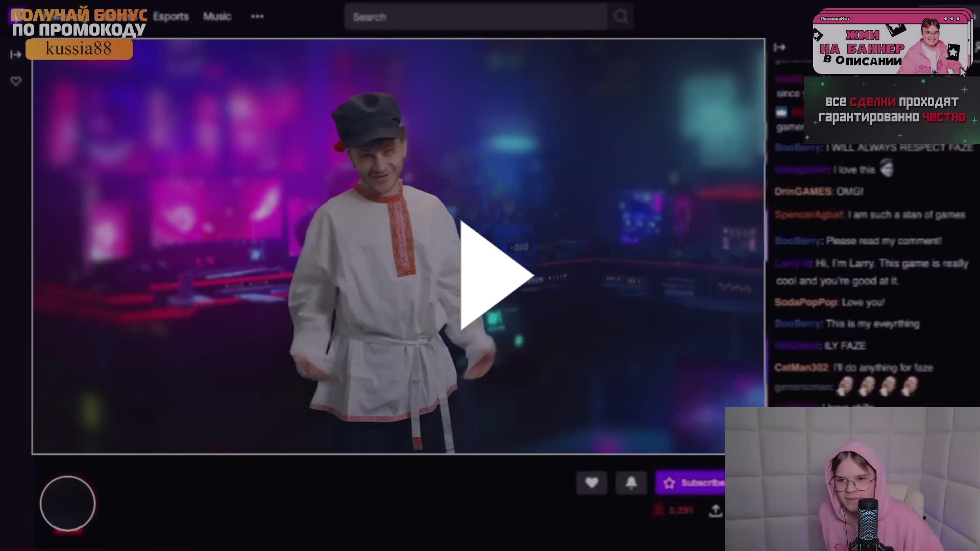Open followed channels via the sidebar heart icon
This screenshot has height=551, width=980.
[16, 80]
